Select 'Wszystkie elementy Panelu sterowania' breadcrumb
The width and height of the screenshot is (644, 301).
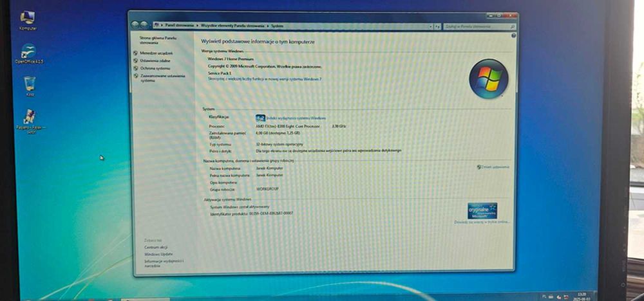tap(232, 26)
